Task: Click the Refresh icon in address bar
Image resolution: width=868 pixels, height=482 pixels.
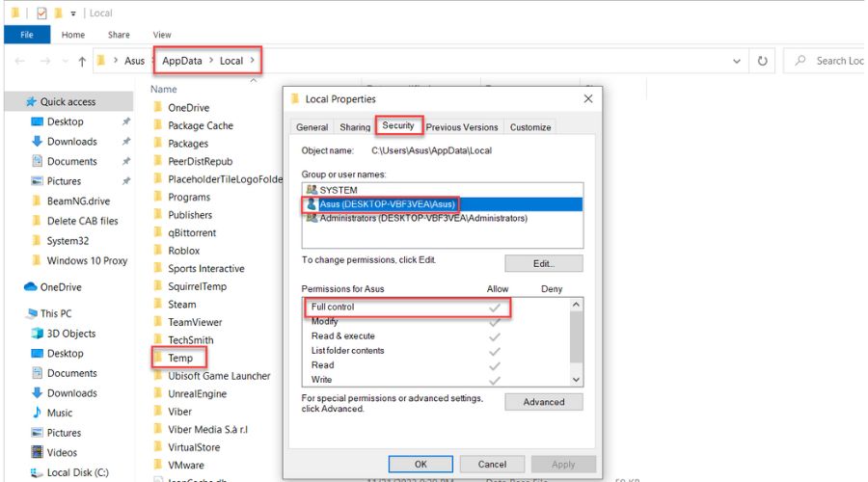Action: pos(762,61)
